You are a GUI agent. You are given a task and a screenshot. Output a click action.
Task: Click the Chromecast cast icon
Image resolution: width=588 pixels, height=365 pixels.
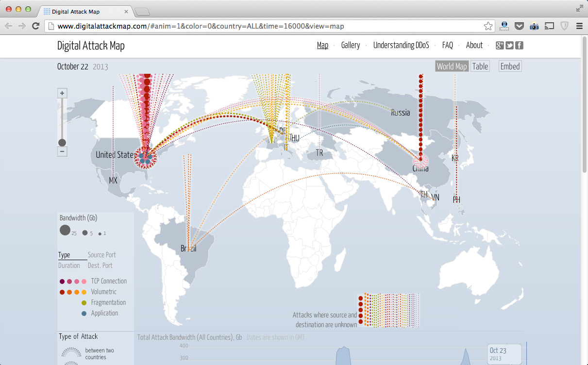[549, 26]
